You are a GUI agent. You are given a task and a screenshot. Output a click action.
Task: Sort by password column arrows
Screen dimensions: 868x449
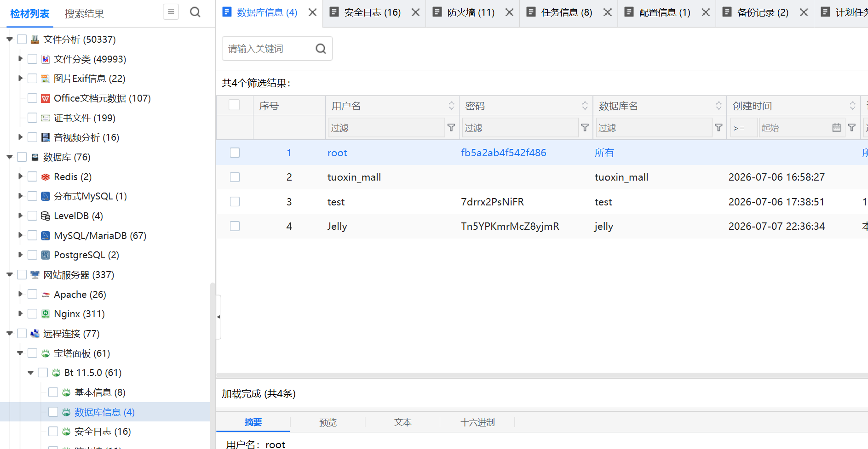pos(585,106)
